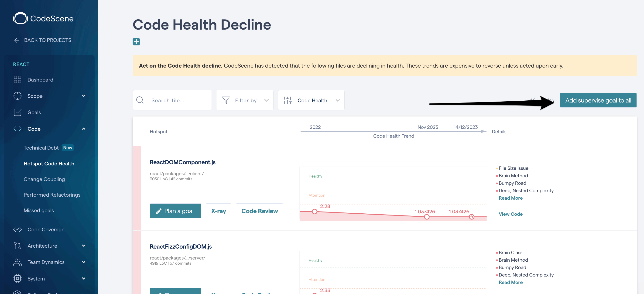
Task: Click the Goals checkmark icon
Action: pyautogui.click(x=17, y=112)
